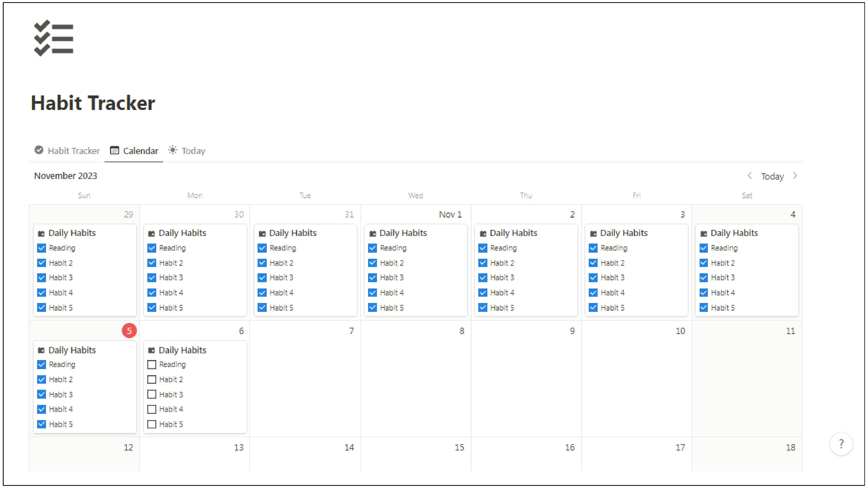This screenshot has height=488, width=868.
Task: Click Today button in calendar navigation
Action: click(772, 176)
